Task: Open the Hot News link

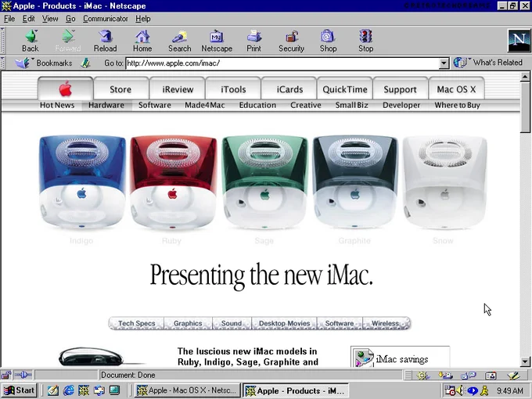Action: tap(57, 105)
